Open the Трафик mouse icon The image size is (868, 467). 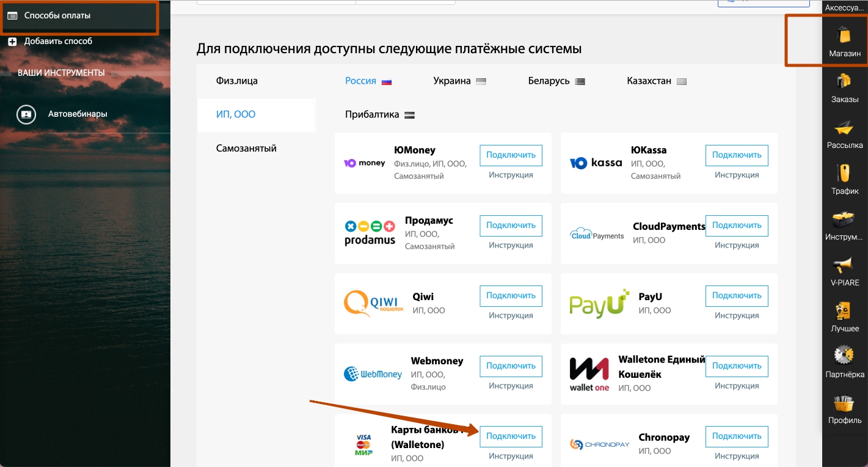[845, 173]
